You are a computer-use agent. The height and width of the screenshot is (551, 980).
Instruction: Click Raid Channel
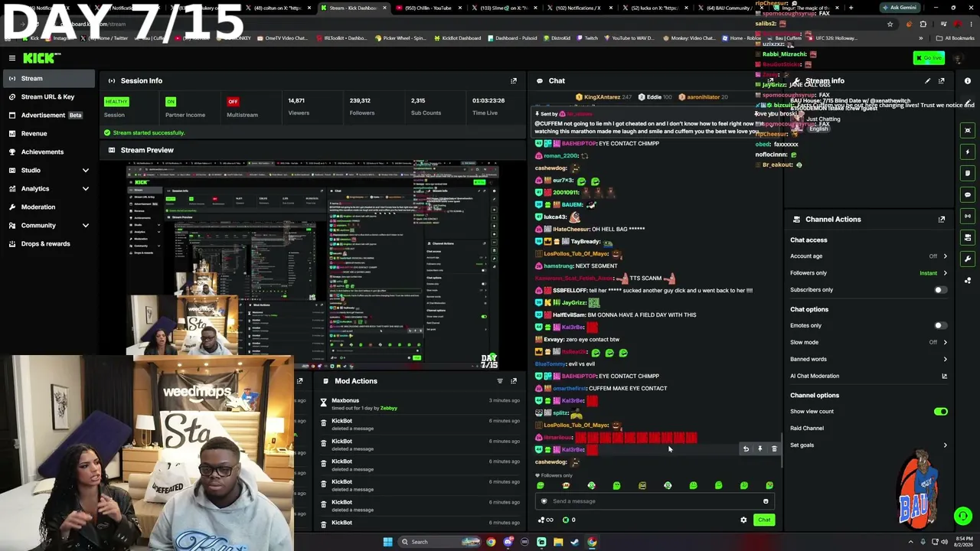pos(807,429)
